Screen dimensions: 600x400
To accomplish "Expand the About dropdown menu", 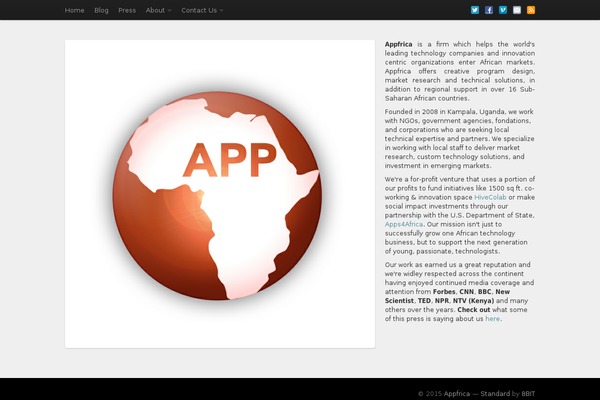I will [x=158, y=10].
